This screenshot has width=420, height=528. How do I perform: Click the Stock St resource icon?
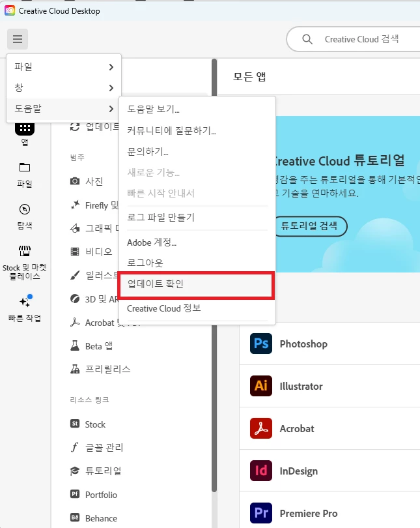(x=75, y=424)
